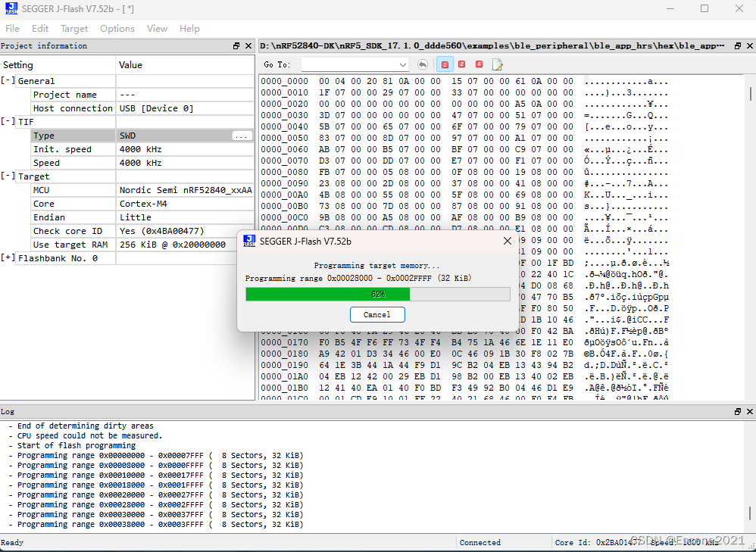Click the J-Flash icon in progress dialog

coord(249,241)
